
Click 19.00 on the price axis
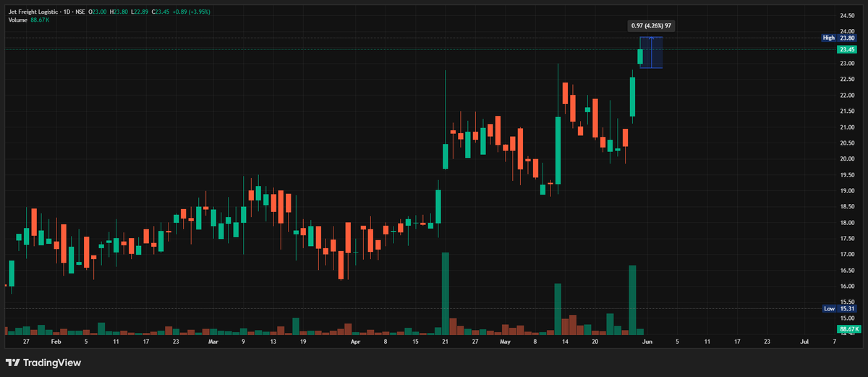[x=848, y=190]
